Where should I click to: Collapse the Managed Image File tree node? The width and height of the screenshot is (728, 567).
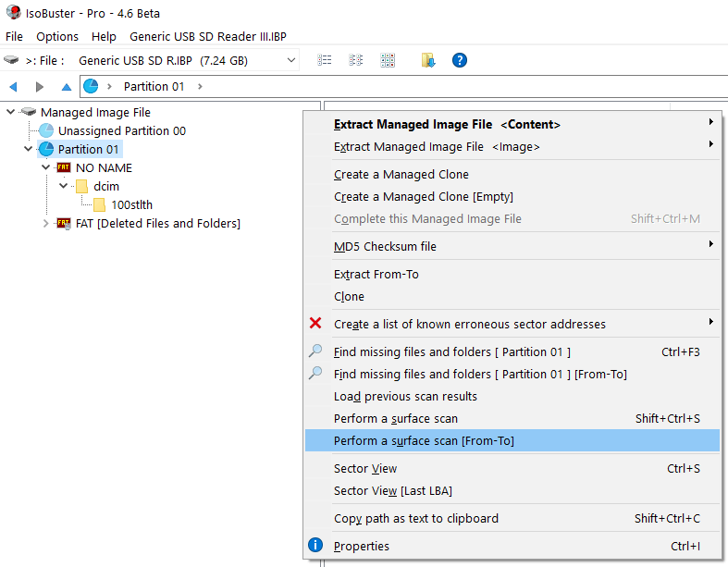(11, 112)
